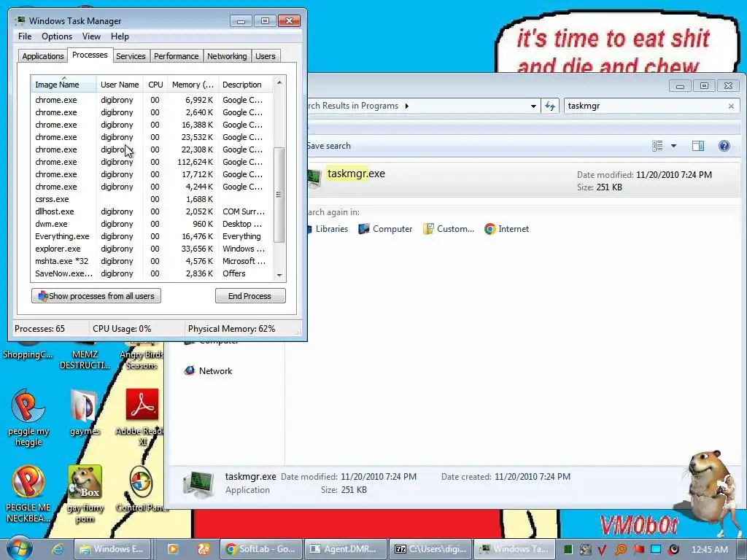Select the dwm.exe process row
747x560 pixels.
tap(152, 224)
